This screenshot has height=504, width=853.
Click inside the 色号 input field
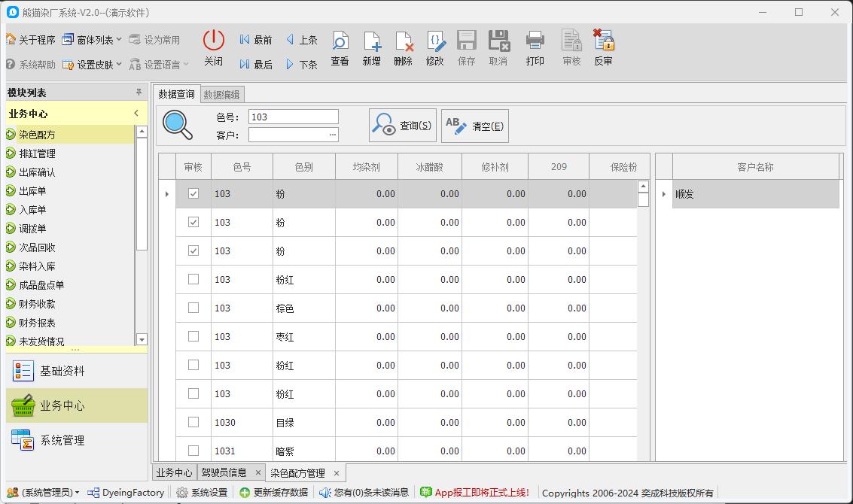coord(294,116)
